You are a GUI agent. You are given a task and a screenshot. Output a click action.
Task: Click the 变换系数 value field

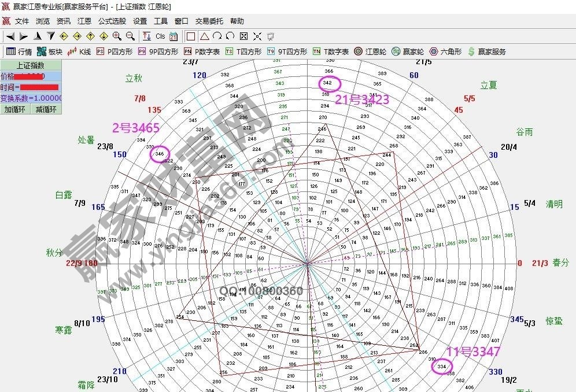coord(31,98)
